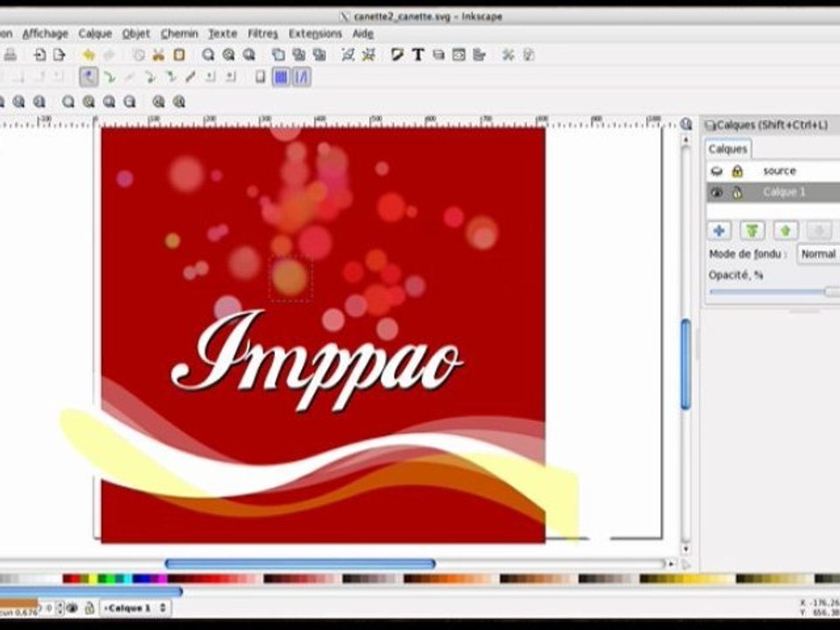This screenshot has width=840, height=630.
Task: Open the Mode de fondu dropdown
Action: point(819,254)
